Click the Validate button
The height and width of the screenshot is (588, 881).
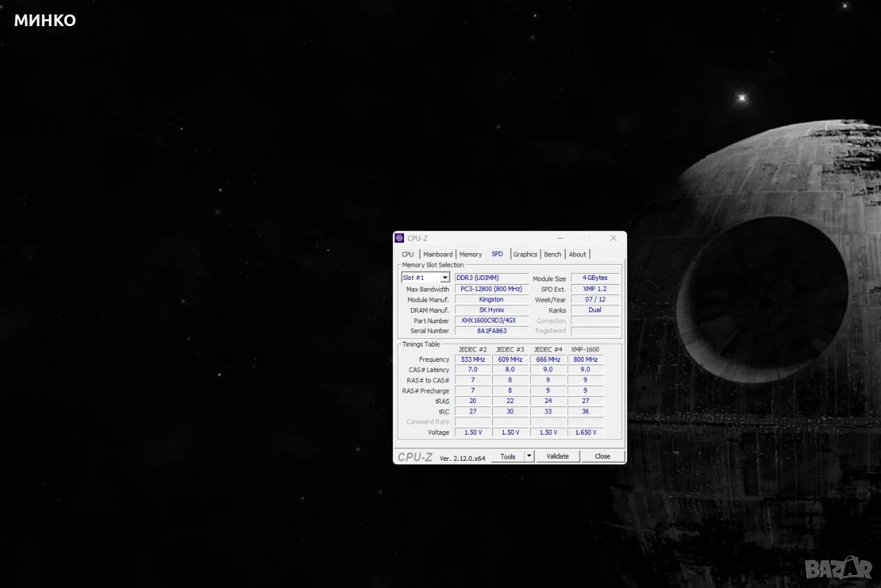(x=558, y=456)
